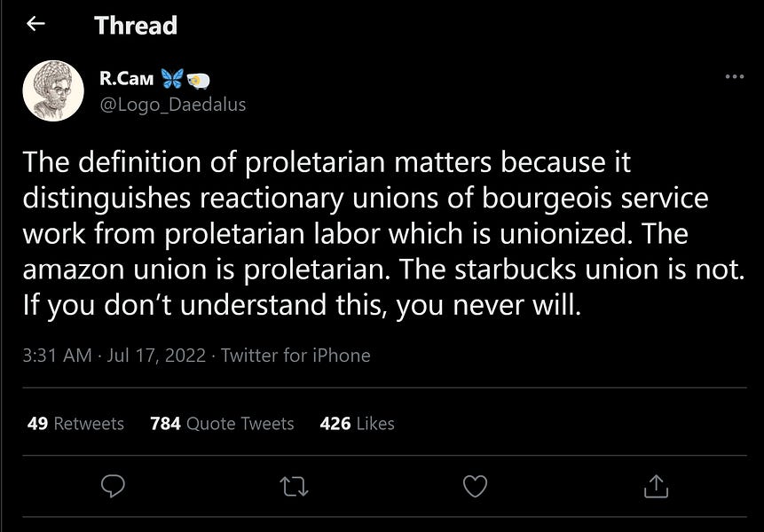The image size is (764, 532).
Task: Retweet R.Cam's tweet
Action: [x=294, y=486]
